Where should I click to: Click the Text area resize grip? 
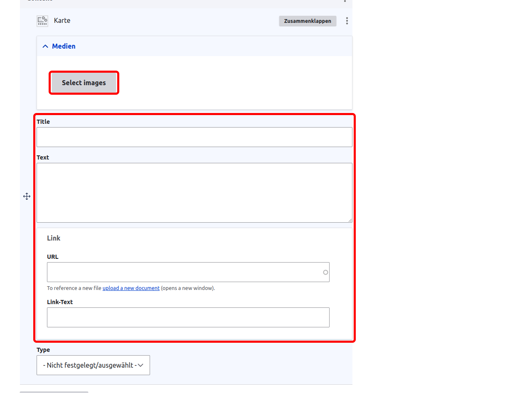tap(350, 220)
